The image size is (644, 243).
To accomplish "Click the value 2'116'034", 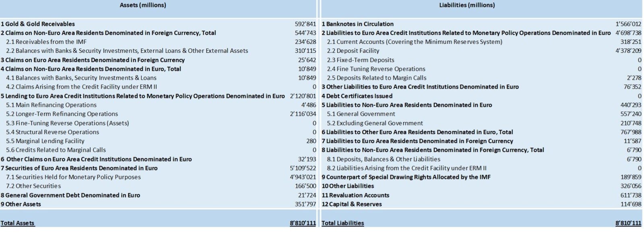I will [x=303, y=114].
